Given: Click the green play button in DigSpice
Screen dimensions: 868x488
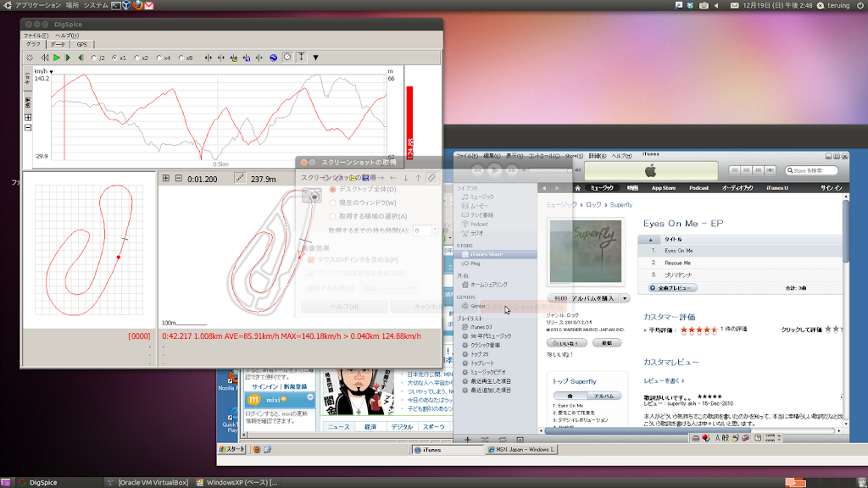Looking at the screenshot, I should pyautogui.click(x=57, y=58).
